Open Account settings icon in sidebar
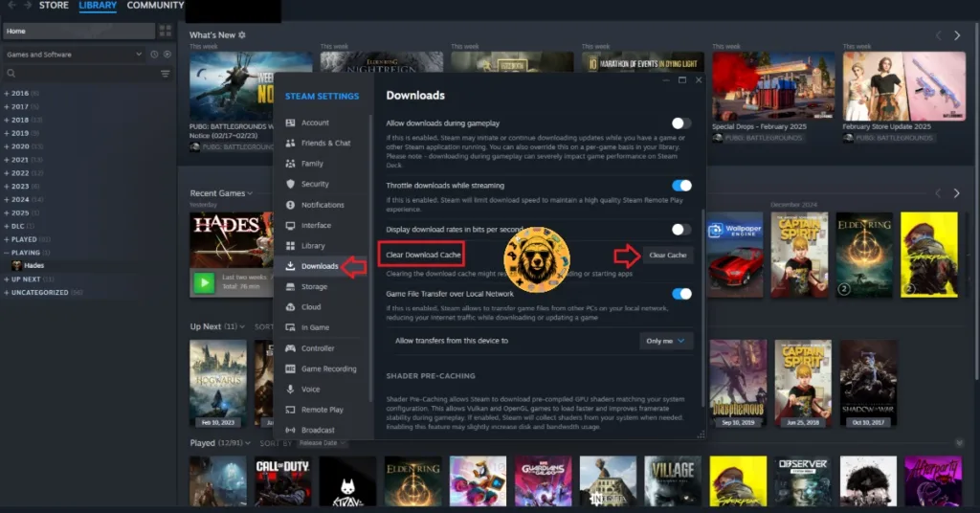 click(290, 123)
